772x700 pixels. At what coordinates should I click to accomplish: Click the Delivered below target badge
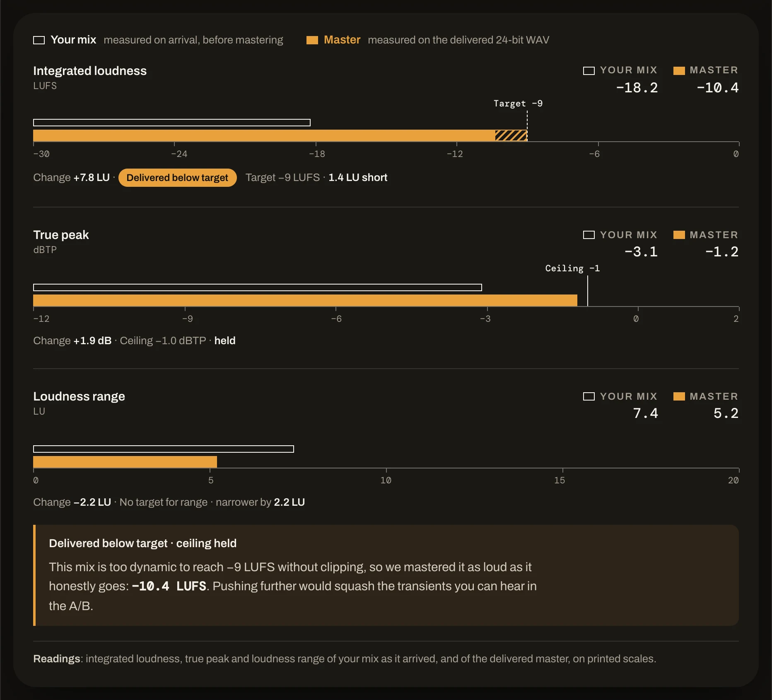[x=177, y=178]
